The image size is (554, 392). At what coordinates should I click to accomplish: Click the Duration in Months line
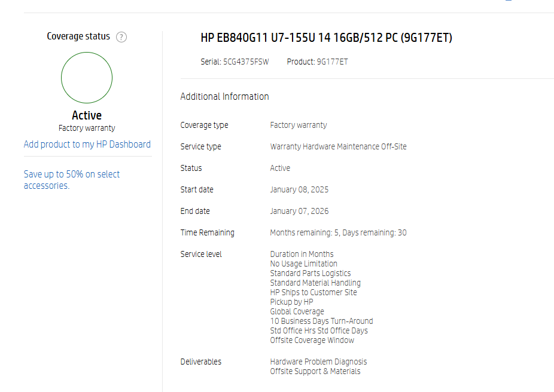click(302, 254)
